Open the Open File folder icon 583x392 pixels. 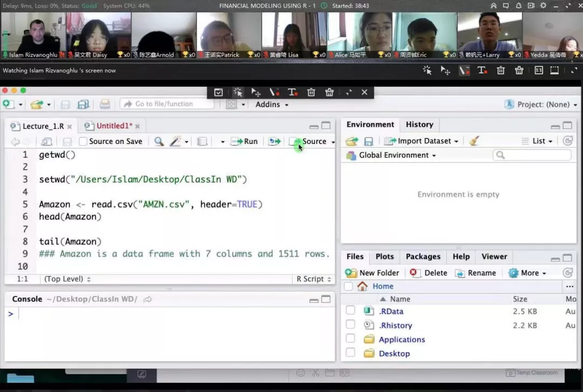click(x=37, y=105)
